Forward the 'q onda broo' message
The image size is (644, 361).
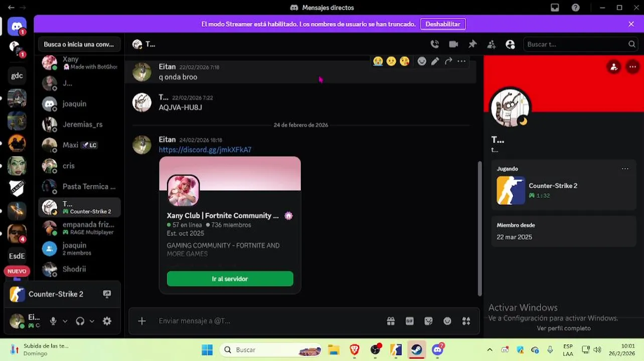pyautogui.click(x=448, y=61)
